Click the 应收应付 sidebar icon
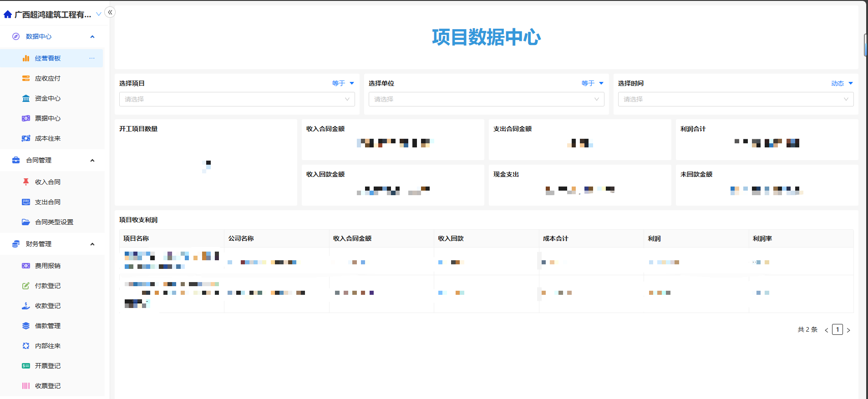This screenshot has width=868, height=399. 26,78
